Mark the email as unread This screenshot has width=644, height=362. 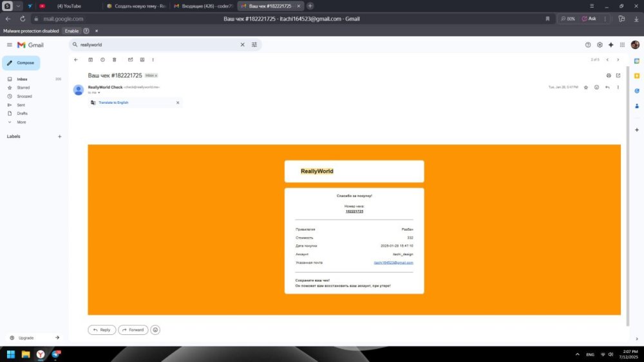130,59
